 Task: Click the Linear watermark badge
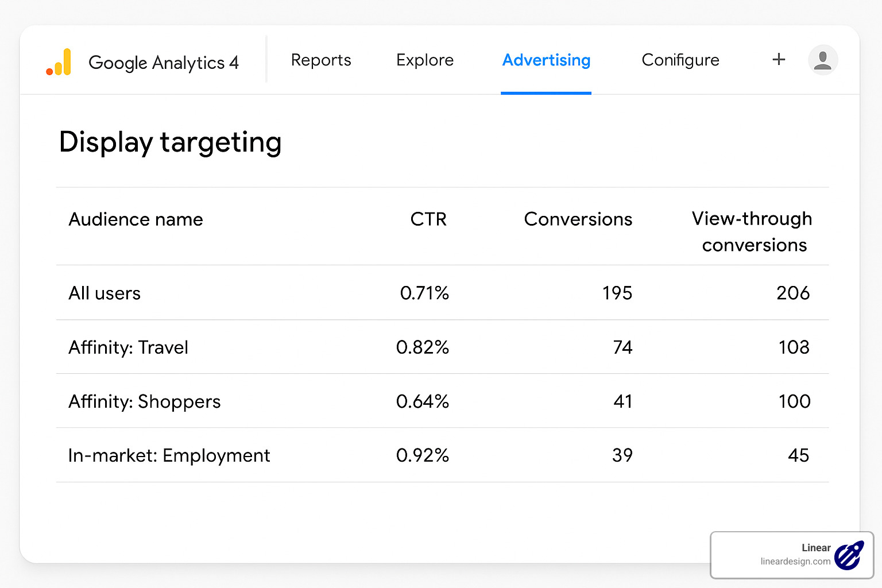[x=792, y=555]
